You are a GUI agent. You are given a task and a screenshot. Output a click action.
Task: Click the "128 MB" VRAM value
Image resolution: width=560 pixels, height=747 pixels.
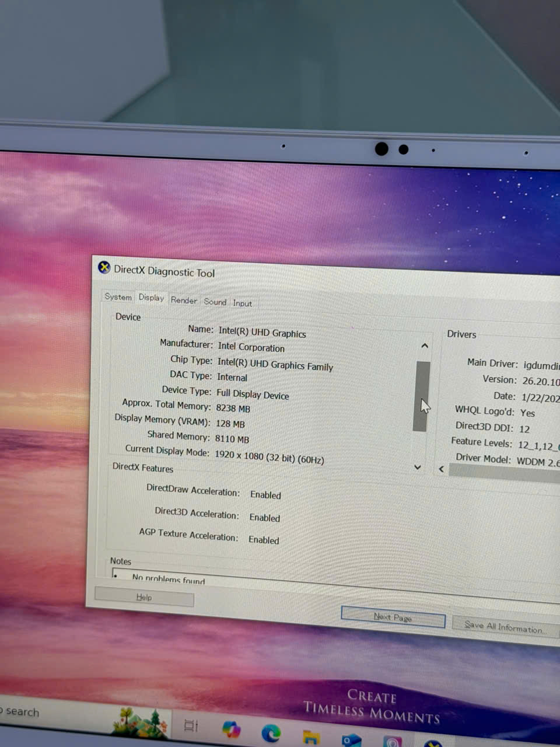coord(230,424)
